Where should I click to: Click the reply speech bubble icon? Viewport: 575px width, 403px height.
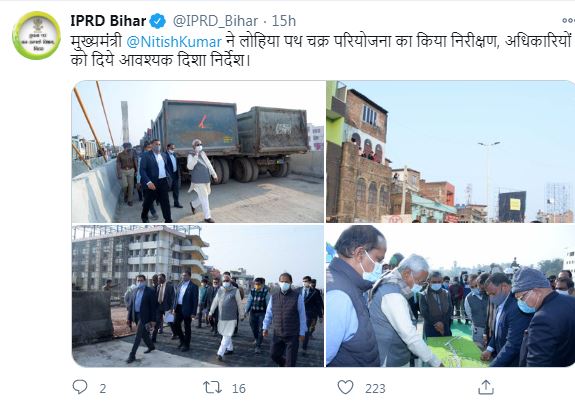(x=80, y=387)
